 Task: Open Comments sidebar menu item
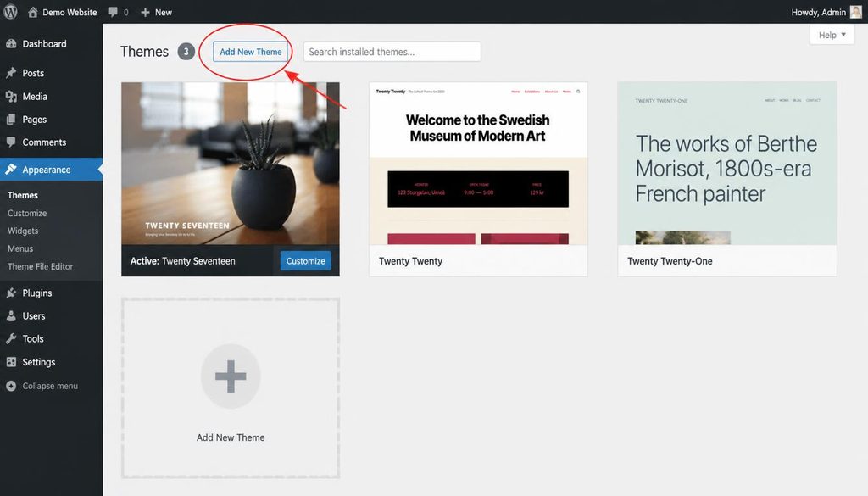pyautogui.click(x=51, y=142)
